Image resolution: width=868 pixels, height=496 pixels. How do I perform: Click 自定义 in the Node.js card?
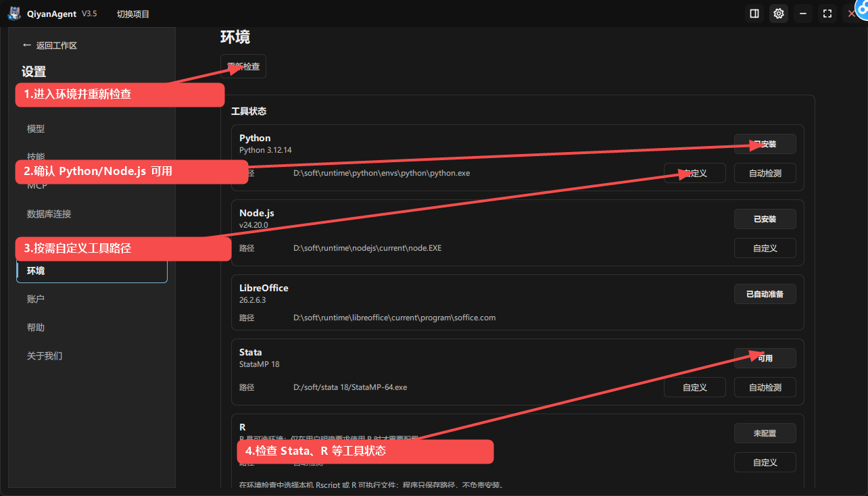(765, 248)
